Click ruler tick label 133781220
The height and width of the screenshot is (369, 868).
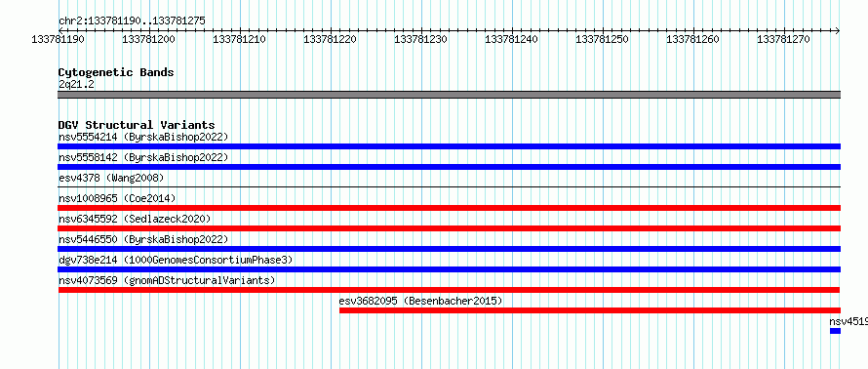click(x=330, y=40)
